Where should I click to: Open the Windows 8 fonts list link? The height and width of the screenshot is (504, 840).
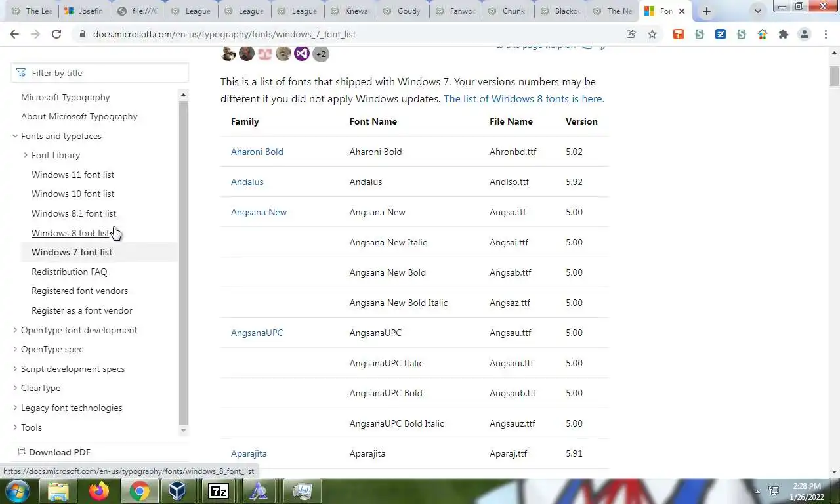(524, 99)
